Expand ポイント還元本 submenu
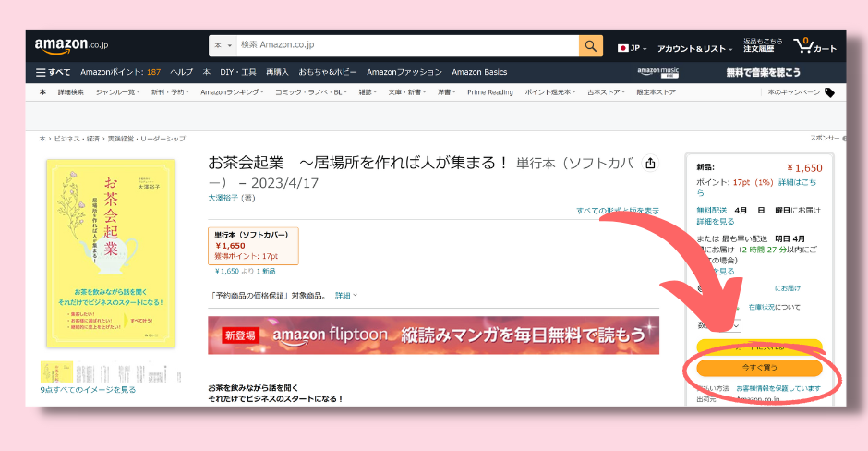Viewport: 868px width, 451px height. (x=550, y=92)
